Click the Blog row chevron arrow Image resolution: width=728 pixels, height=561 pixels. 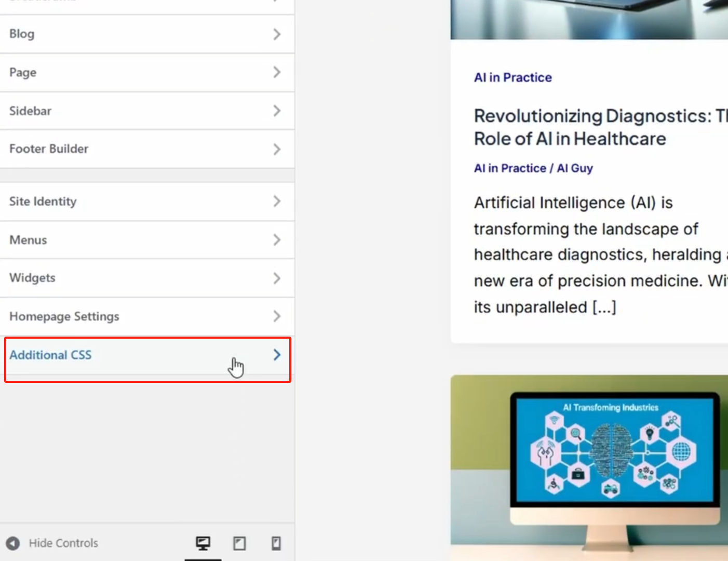tap(277, 34)
